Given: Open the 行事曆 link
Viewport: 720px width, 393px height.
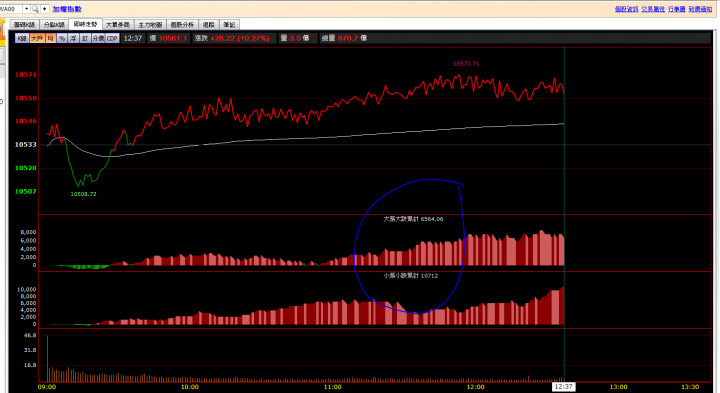Looking at the screenshot, I should click(x=676, y=9).
